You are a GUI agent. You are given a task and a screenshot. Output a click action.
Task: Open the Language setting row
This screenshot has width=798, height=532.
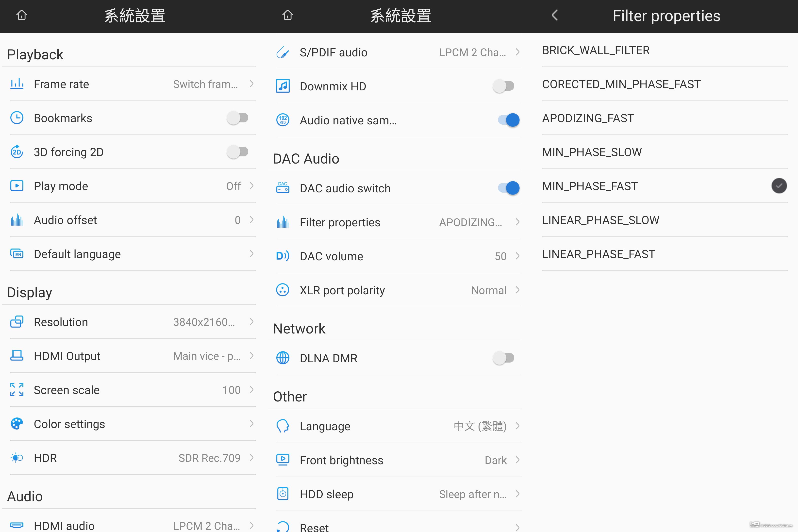click(x=397, y=426)
